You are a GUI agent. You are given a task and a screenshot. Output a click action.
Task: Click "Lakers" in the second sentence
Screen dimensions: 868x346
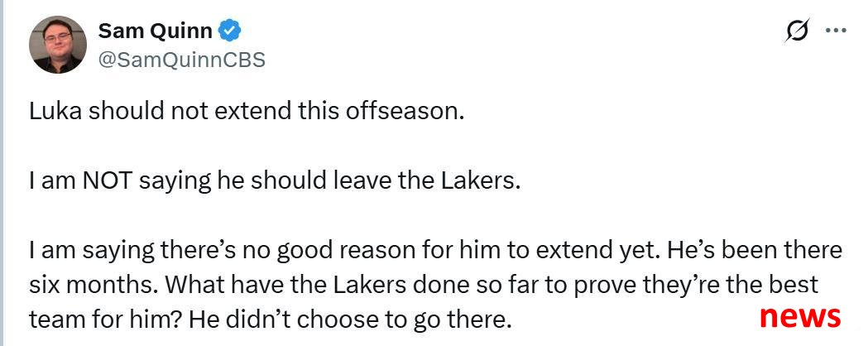(x=486, y=181)
